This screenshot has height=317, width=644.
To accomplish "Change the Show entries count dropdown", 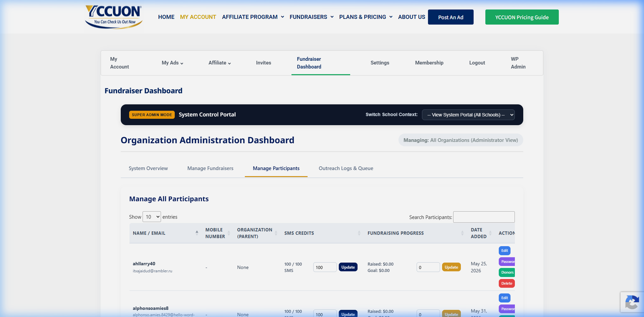I will click(152, 217).
